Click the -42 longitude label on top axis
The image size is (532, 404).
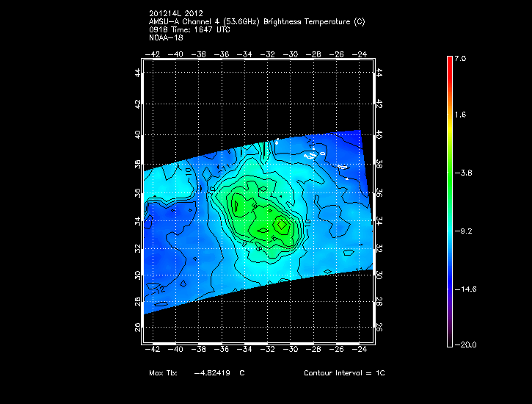tap(153, 54)
